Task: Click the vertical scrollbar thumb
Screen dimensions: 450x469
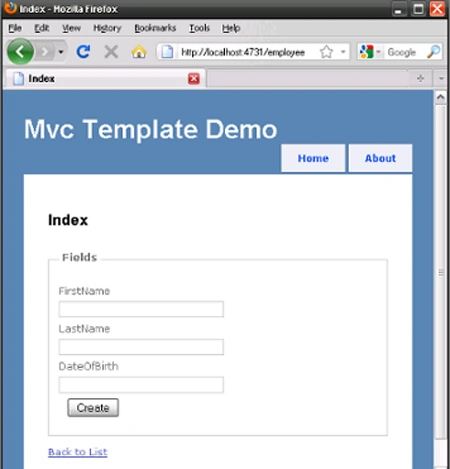Action: [x=441, y=272]
